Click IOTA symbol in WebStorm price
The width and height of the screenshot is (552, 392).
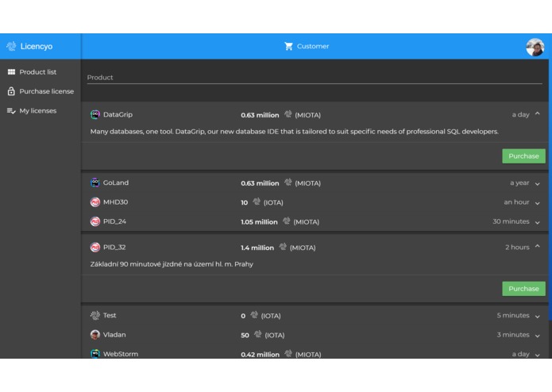tap(288, 353)
